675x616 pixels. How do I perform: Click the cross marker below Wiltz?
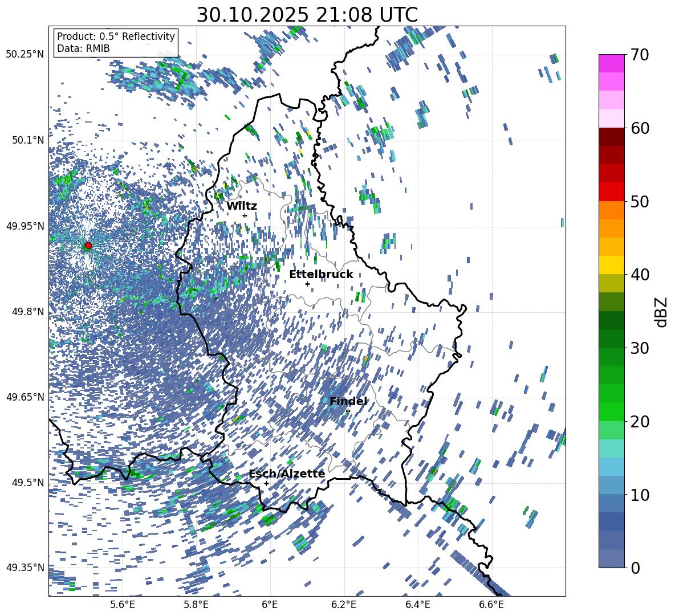tap(245, 215)
